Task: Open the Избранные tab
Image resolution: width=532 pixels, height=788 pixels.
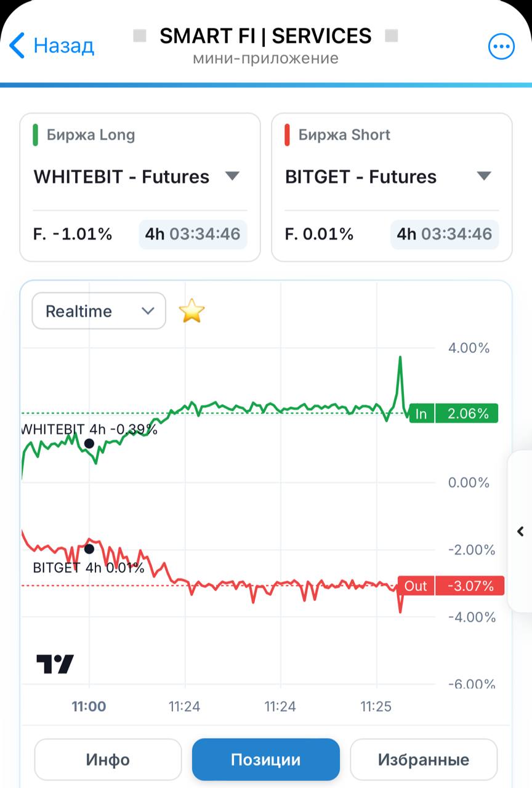Action: pos(424,760)
